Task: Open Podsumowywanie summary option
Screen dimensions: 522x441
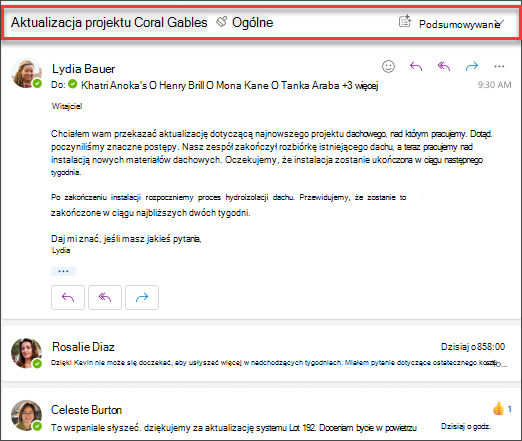Action: (459, 24)
